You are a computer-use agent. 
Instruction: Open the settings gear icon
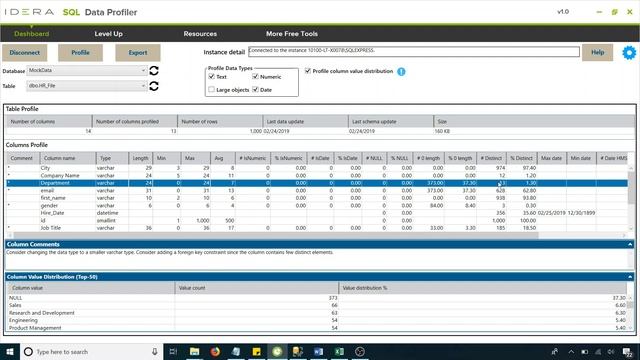[x=629, y=53]
